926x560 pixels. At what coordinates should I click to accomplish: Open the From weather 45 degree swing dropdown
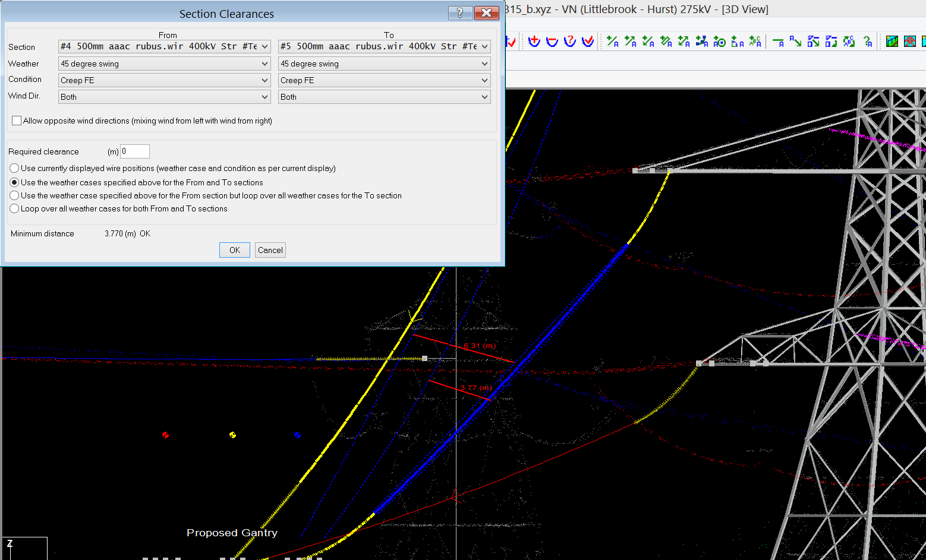[165, 64]
